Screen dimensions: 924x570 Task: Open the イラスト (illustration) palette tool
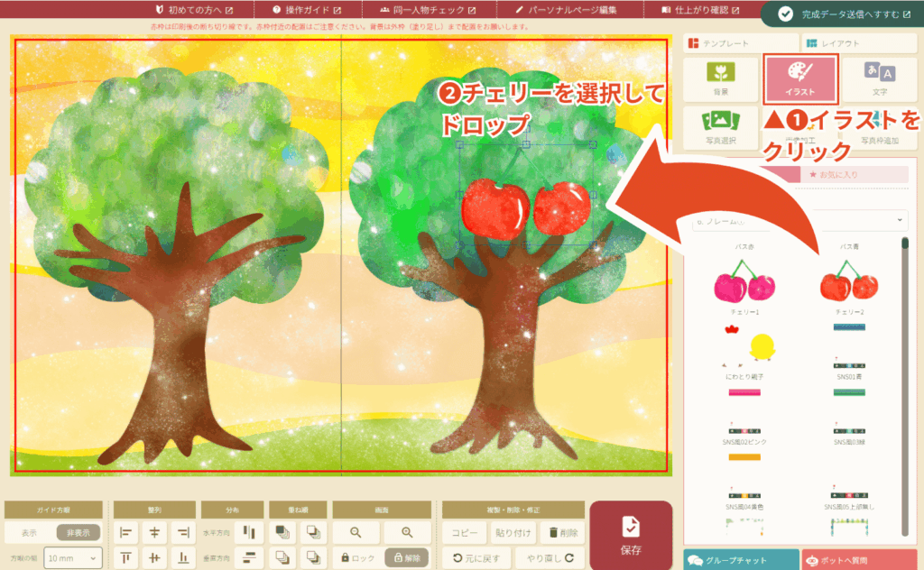point(801,79)
